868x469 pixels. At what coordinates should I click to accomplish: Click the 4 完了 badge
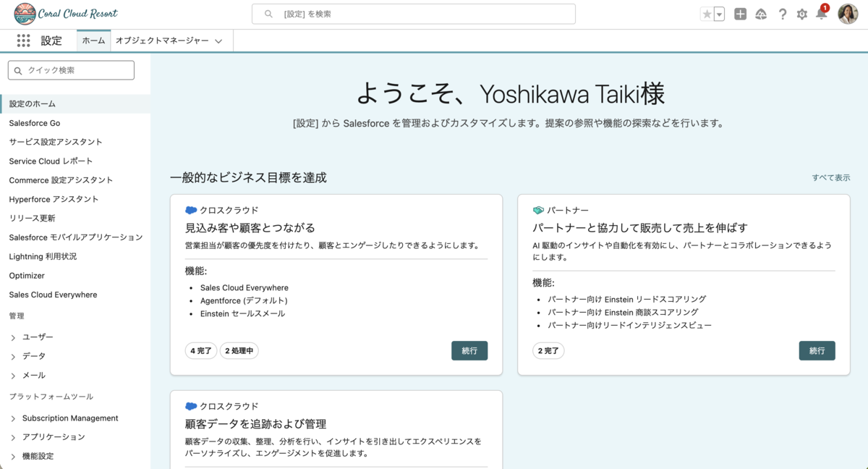201,351
